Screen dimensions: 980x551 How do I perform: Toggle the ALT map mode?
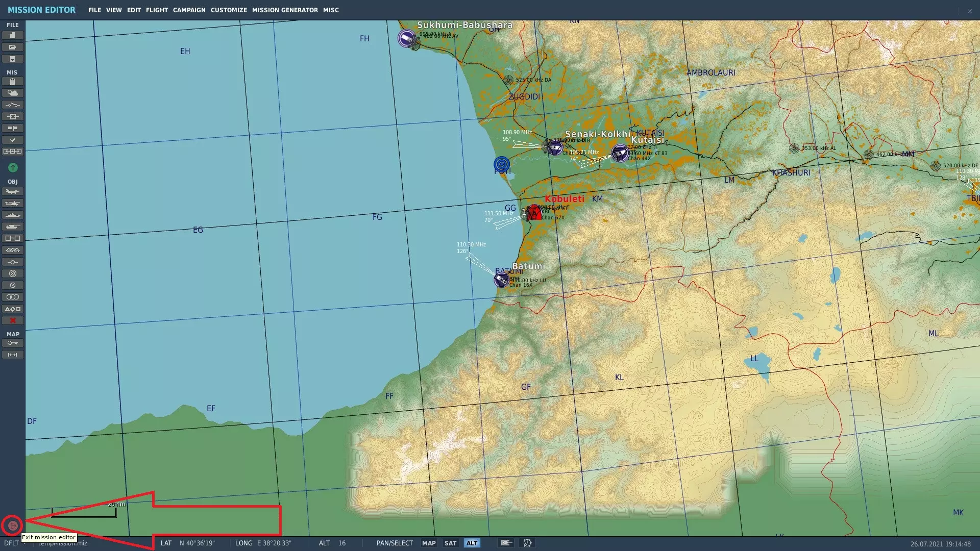click(x=472, y=543)
